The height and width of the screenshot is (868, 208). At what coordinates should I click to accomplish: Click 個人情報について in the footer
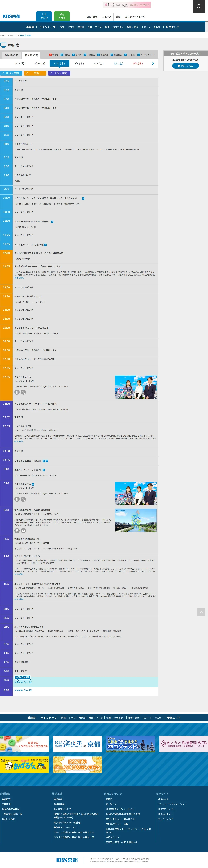click(62, 809)
